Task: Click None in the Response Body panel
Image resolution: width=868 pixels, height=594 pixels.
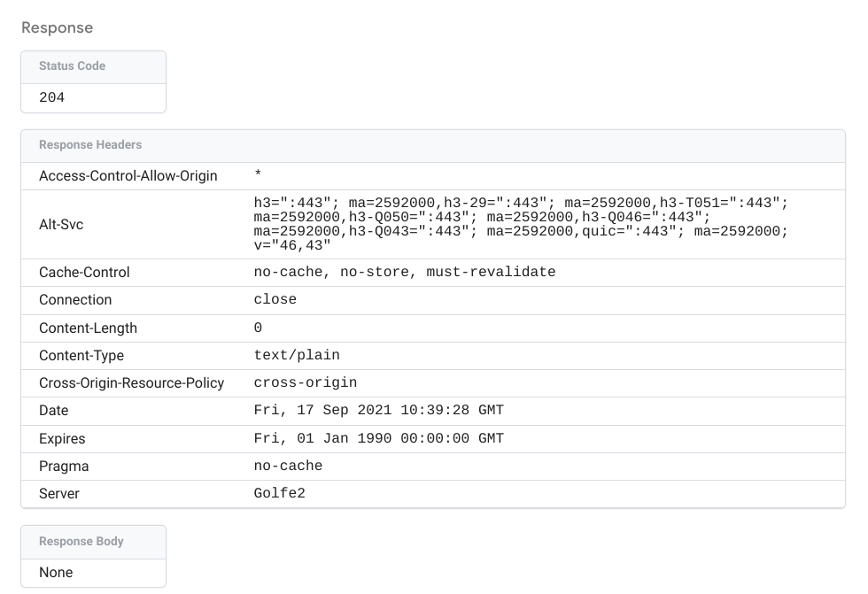Action: (x=55, y=572)
